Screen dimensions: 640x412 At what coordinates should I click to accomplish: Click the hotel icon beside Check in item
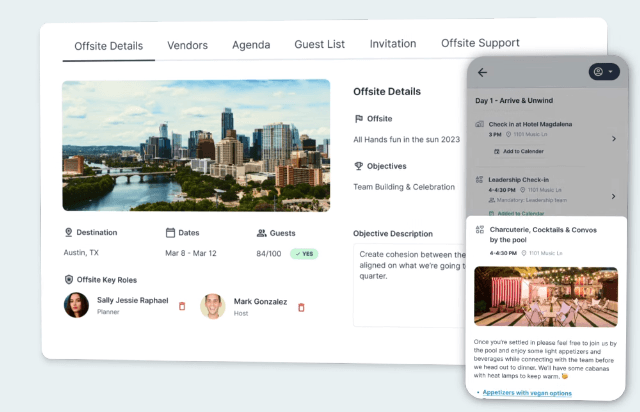[480, 124]
